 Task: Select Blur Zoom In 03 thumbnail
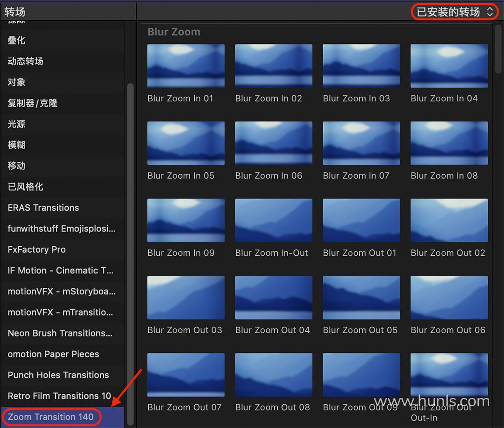click(x=361, y=66)
